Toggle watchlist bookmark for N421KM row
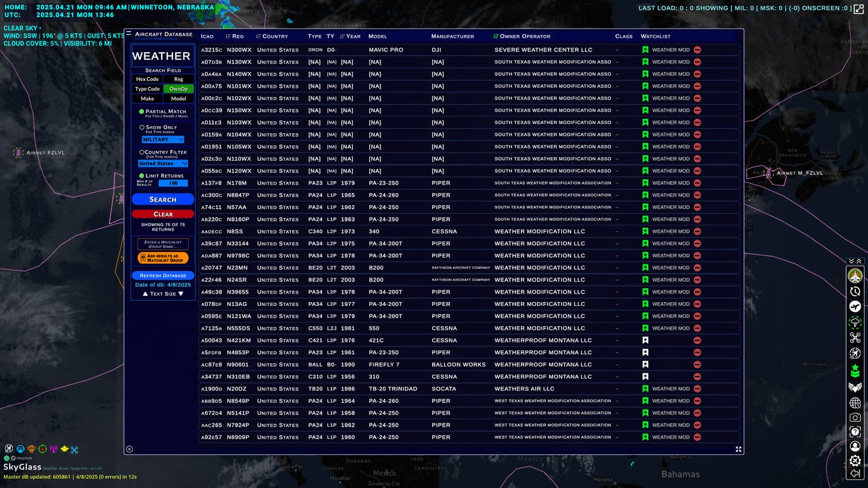This screenshot has width=868, height=488. pyautogui.click(x=646, y=340)
